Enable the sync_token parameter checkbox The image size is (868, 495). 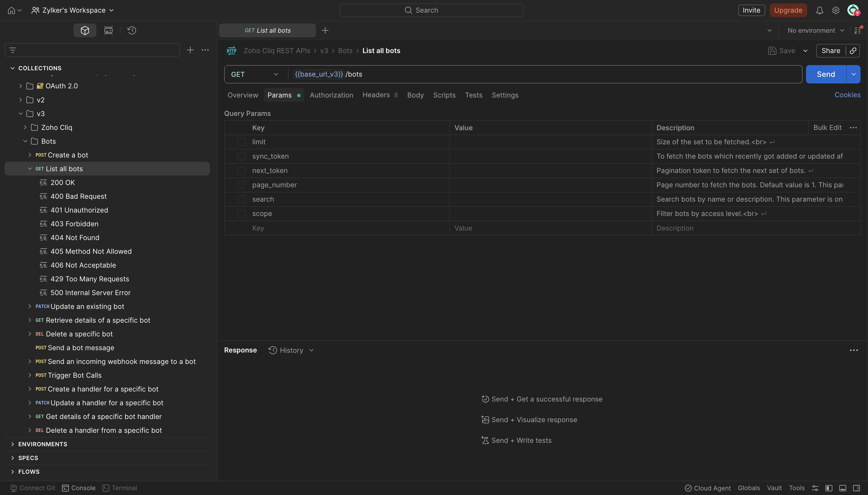(241, 156)
